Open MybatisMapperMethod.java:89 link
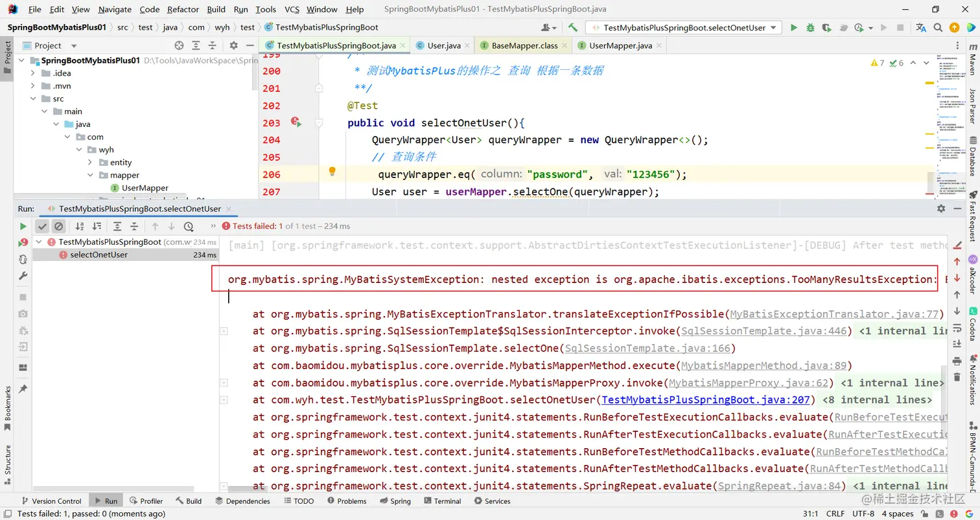Image resolution: width=980 pixels, height=520 pixels. pyautogui.click(x=764, y=365)
